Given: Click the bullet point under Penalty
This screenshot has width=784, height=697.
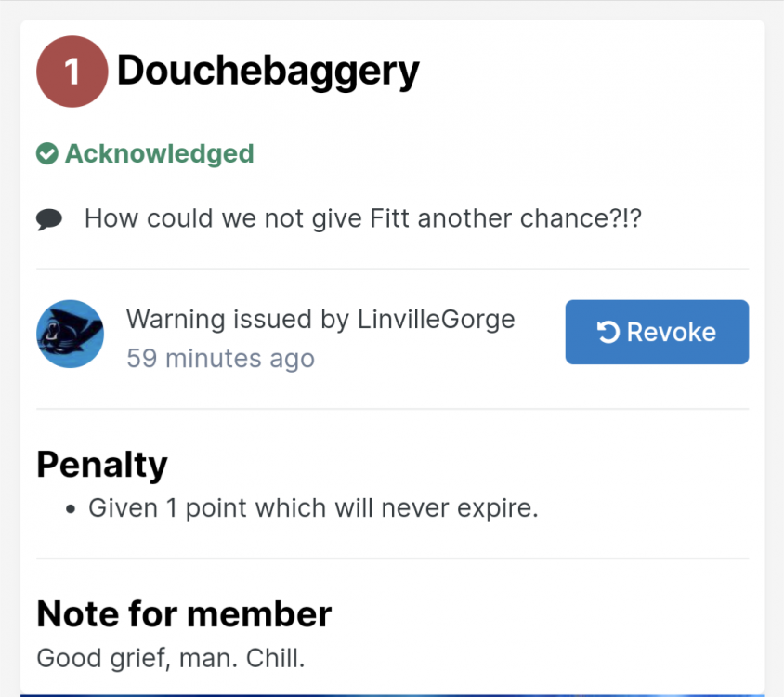Looking at the screenshot, I should tap(71, 510).
